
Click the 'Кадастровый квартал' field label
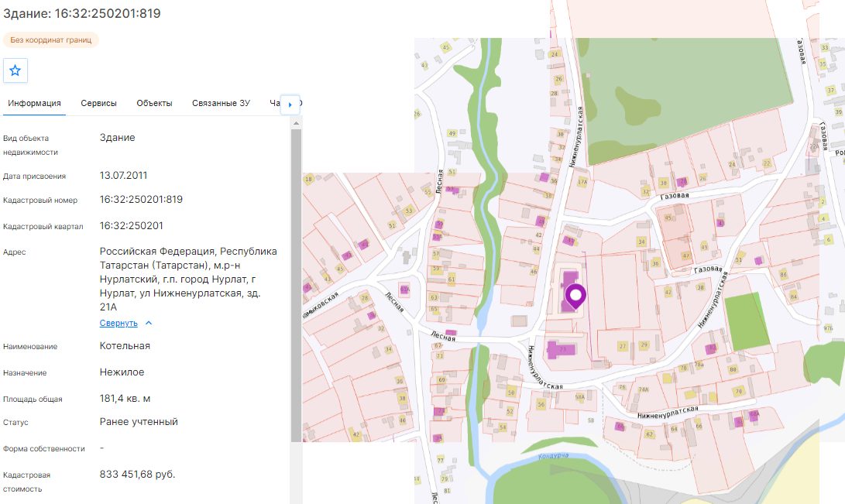coord(43,227)
